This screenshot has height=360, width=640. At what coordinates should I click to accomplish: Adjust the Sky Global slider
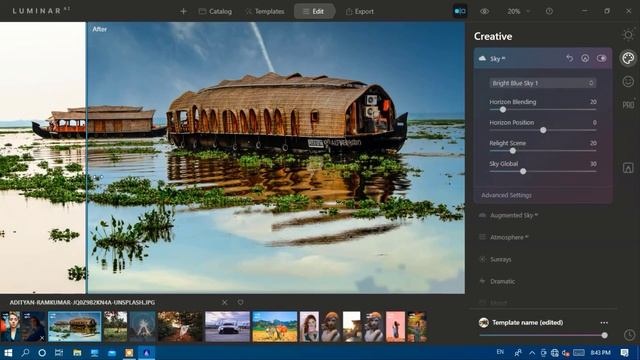(x=523, y=171)
